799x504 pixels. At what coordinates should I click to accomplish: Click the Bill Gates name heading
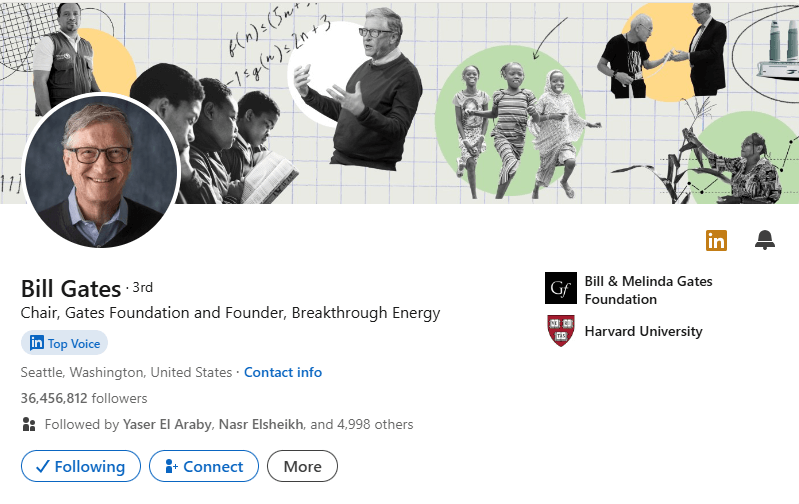tap(70, 289)
